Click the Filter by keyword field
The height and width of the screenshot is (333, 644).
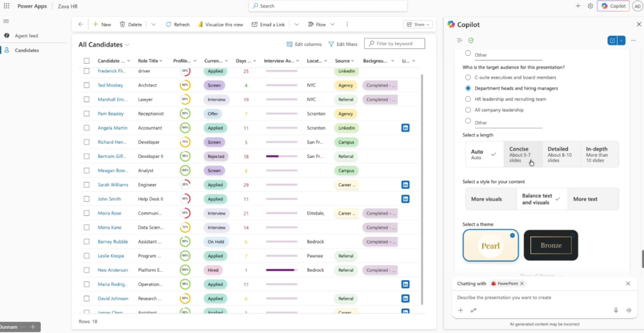(398, 44)
